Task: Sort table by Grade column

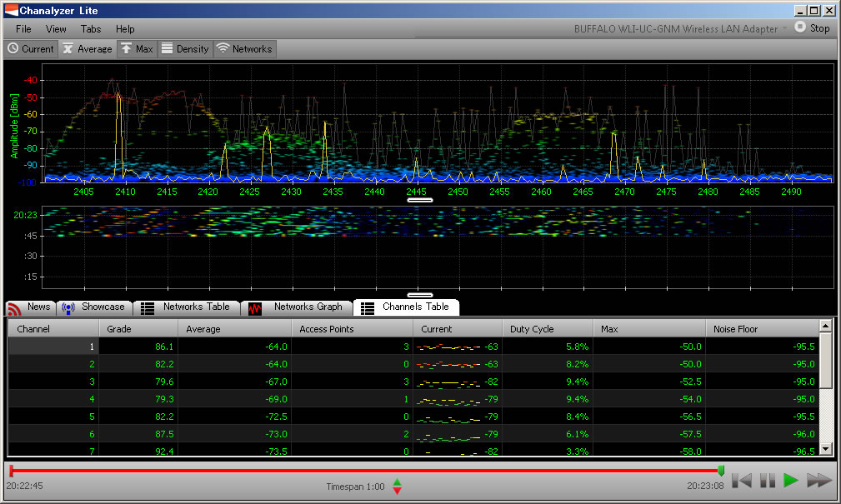Action: point(138,329)
